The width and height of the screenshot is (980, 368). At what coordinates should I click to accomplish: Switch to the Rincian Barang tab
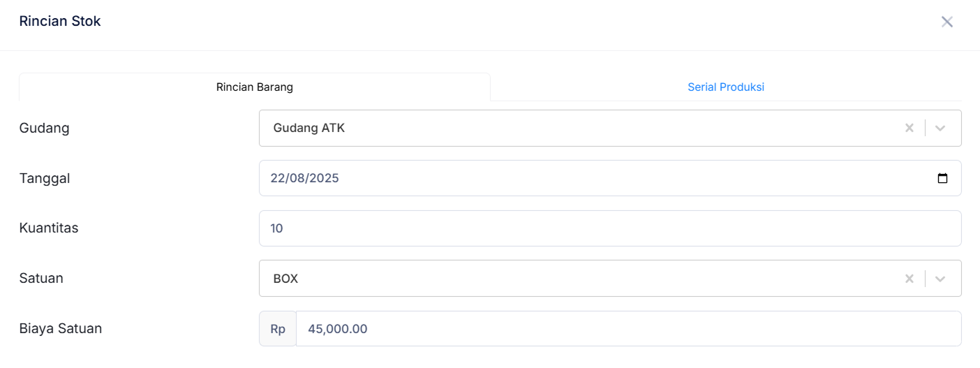255,87
